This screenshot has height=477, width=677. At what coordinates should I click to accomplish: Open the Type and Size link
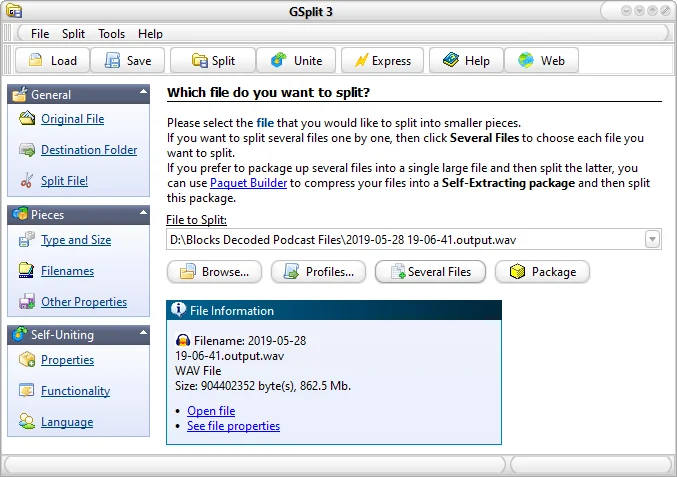(76, 240)
